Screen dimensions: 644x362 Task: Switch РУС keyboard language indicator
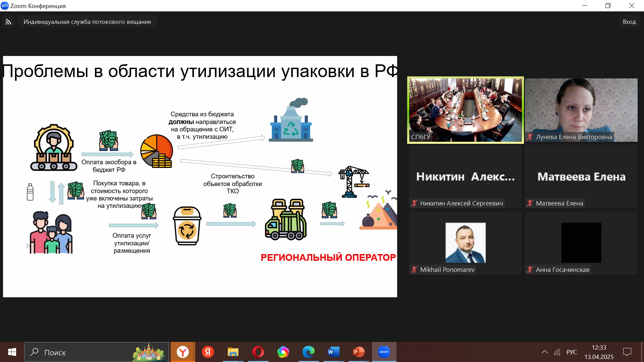click(572, 352)
